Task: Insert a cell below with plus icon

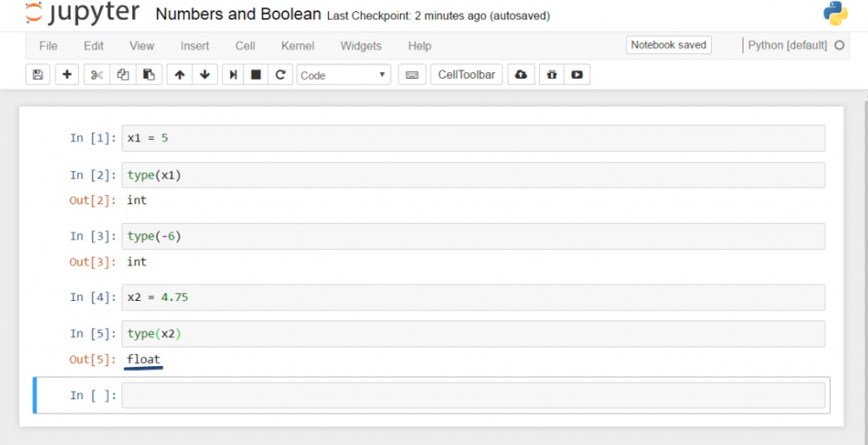Action: (67, 75)
